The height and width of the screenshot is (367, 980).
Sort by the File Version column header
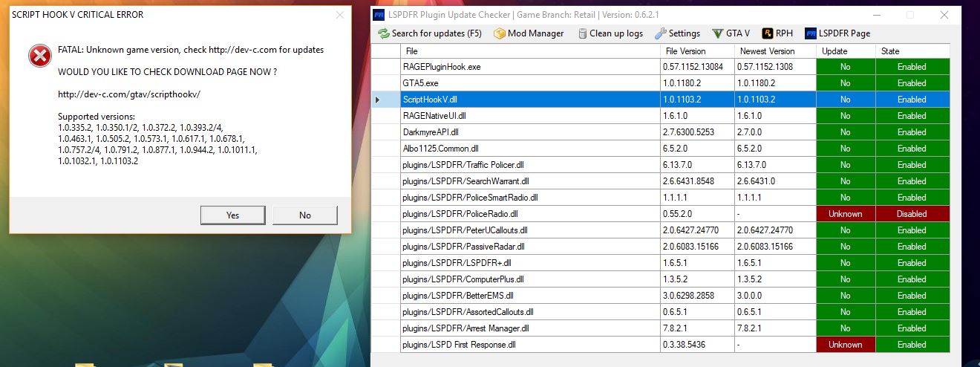pos(697,51)
